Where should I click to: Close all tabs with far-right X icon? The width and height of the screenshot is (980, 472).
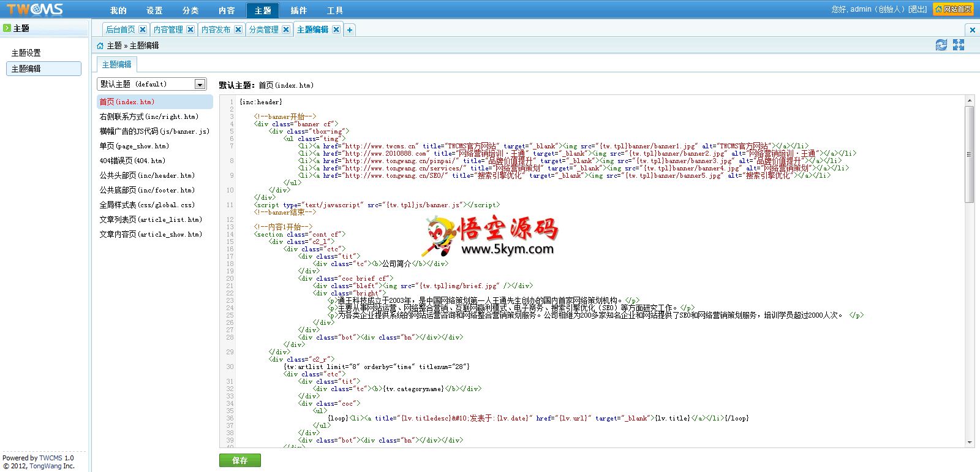[972, 29]
